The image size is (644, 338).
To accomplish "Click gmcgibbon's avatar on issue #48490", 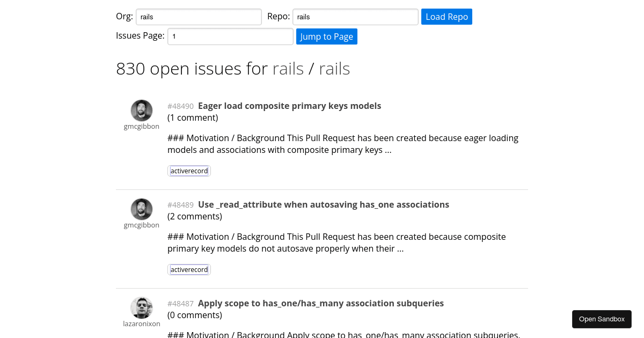I will (142, 110).
